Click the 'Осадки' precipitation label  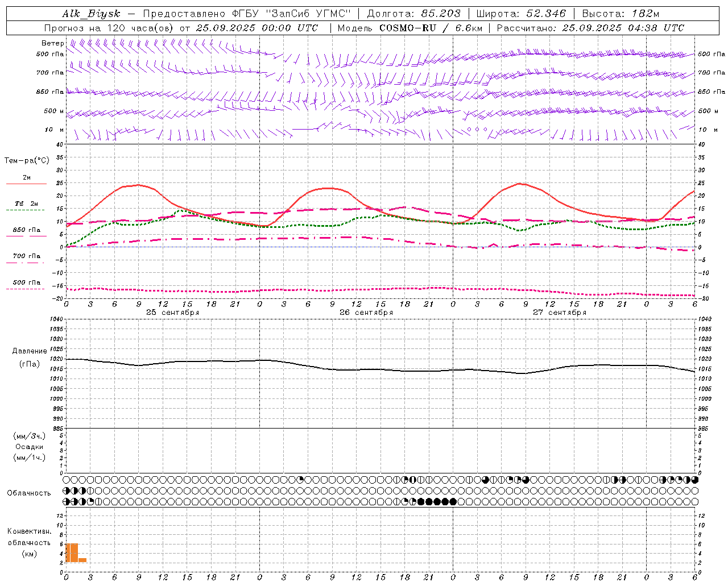tap(30, 447)
